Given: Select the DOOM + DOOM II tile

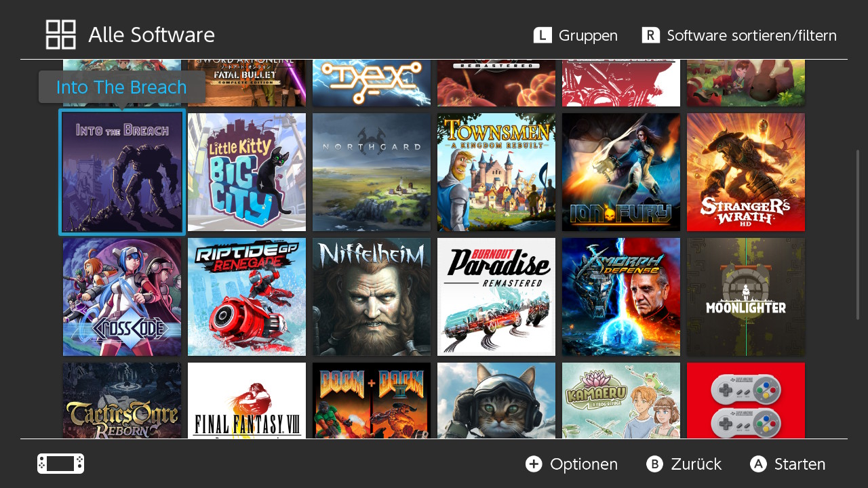Looking at the screenshot, I should (372, 401).
